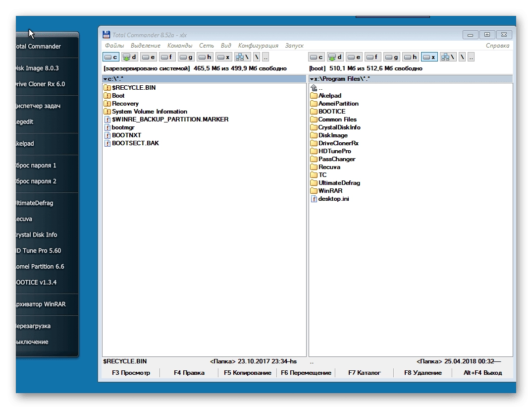Select $RECYCLE.BIN folder in left panel
The width and height of the screenshot is (532, 409).
point(130,88)
